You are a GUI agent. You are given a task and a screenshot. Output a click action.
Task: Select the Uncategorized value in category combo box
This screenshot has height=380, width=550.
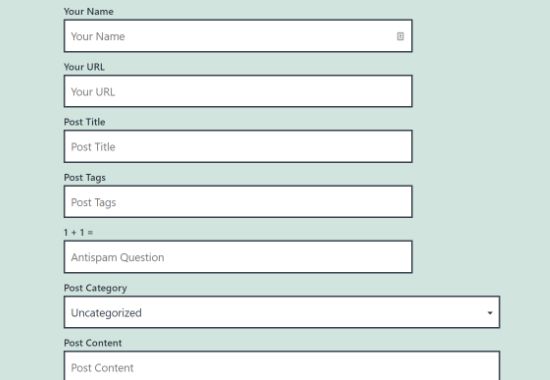click(x=106, y=313)
